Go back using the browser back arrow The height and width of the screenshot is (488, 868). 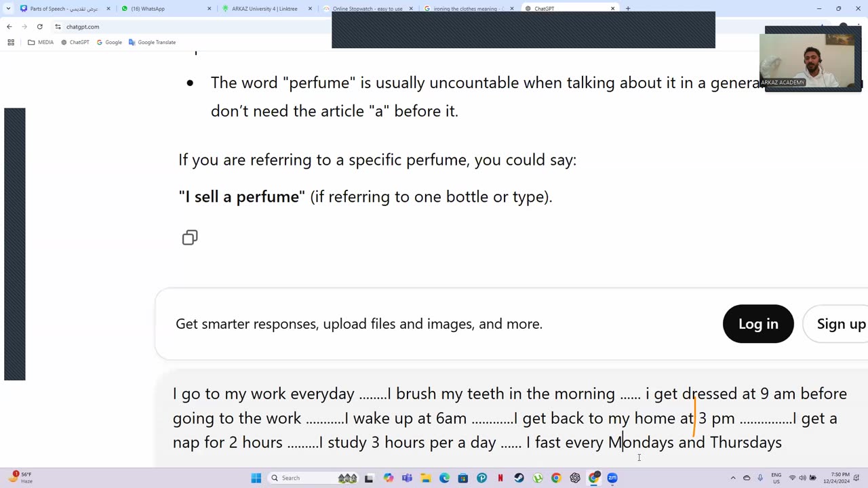coord(9,26)
